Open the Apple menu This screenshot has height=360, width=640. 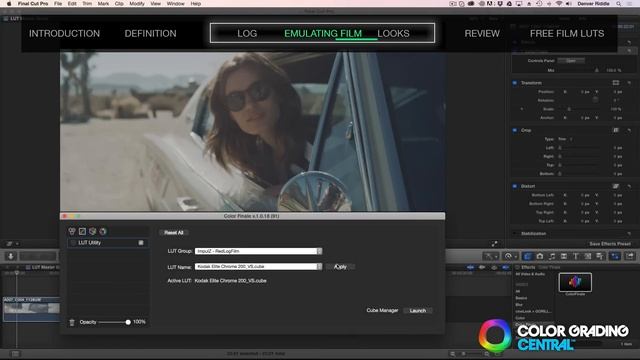[9, 4]
